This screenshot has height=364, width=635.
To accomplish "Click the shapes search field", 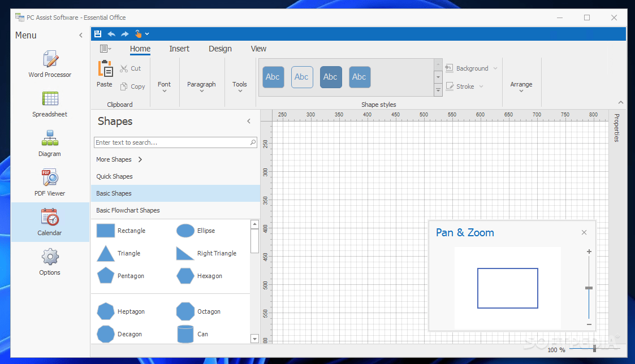I will pos(170,142).
